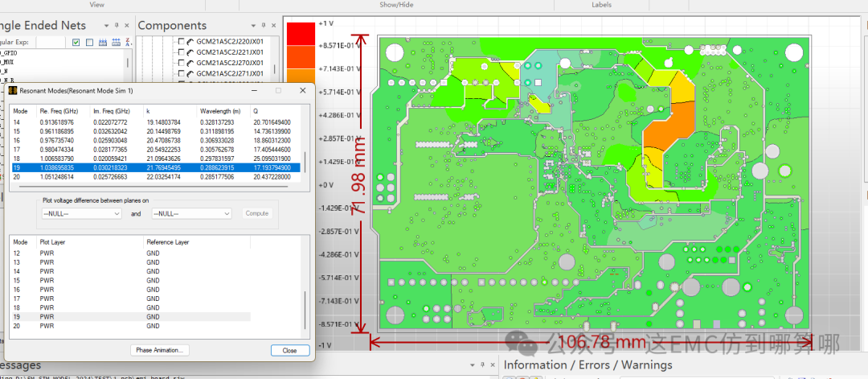
Task: Close the Messages panel
Action: (492, 365)
